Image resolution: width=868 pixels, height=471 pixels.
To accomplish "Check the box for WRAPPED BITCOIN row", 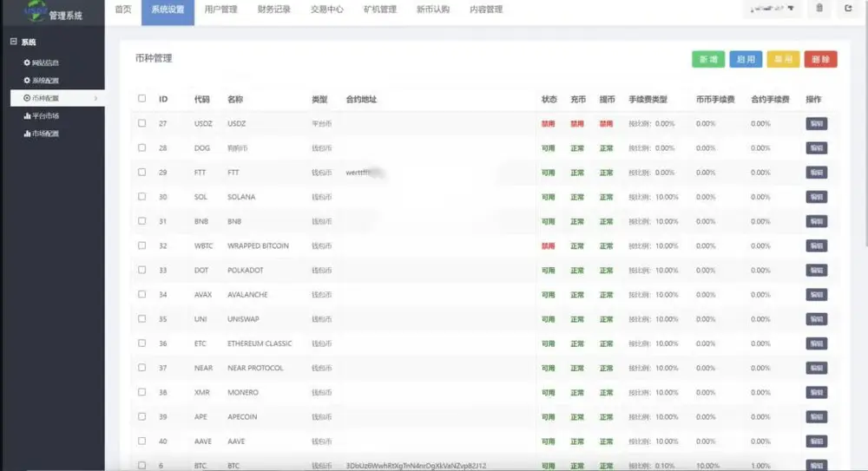I will (141, 245).
